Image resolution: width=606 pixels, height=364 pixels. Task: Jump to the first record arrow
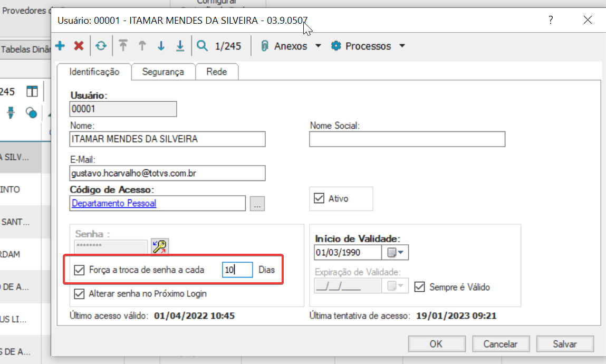[x=123, y=46]
